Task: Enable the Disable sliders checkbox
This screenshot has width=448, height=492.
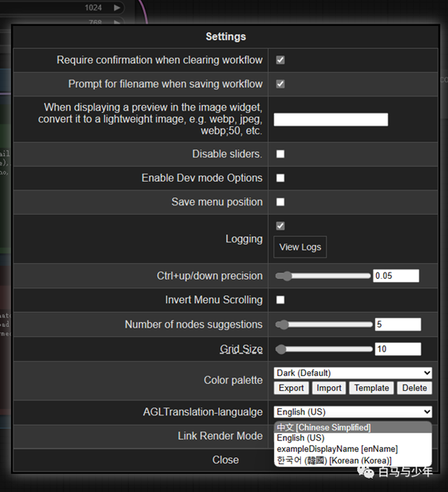Action: pyautogui.click(x=280, y=154)
